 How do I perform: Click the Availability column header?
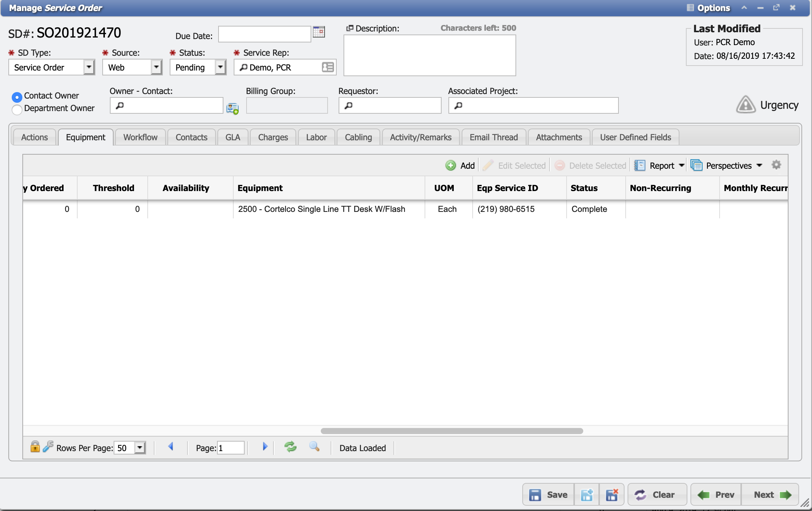point(190,188)
